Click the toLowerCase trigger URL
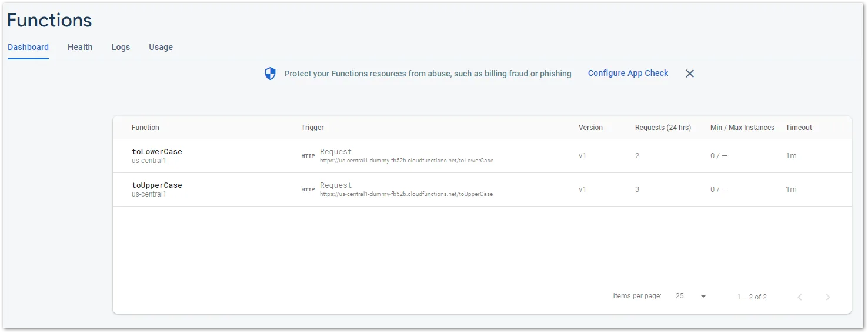Image resolution: width=868 pixels, height=333 pixels. (406, 160)
